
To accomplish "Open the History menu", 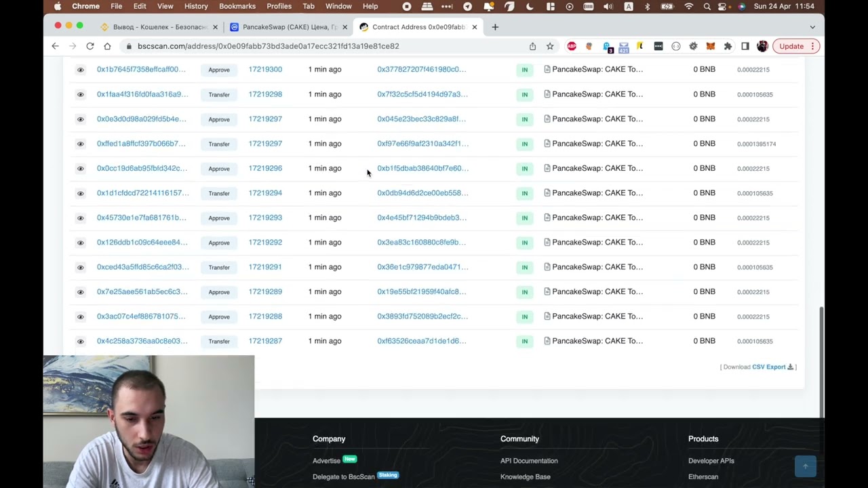I will (196, 6).
